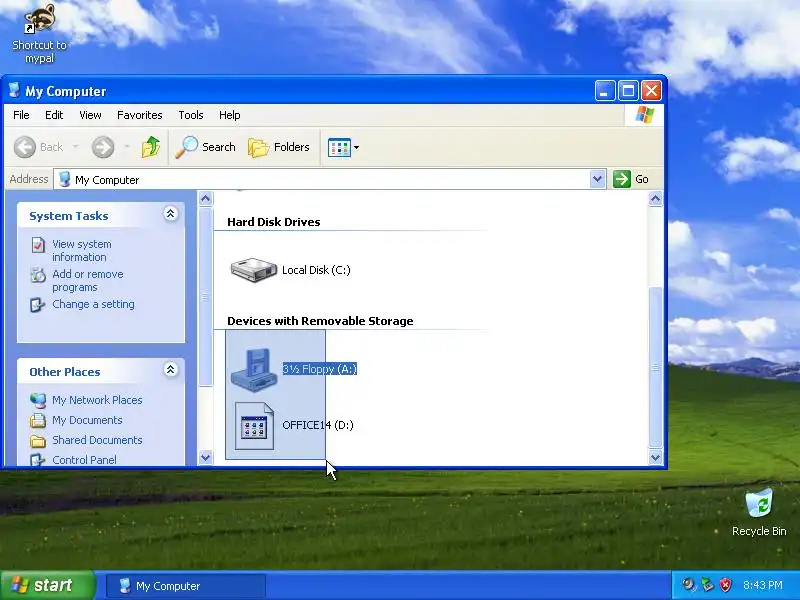Click the Shared Documents folder icon
Screen dimensions: 800x600
click(x=38, y=440)
